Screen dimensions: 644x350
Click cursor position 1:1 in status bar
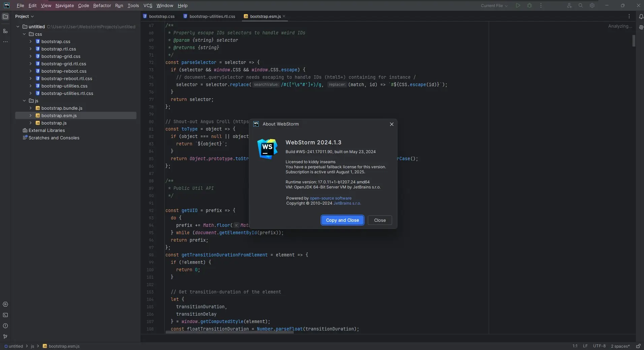575,346
